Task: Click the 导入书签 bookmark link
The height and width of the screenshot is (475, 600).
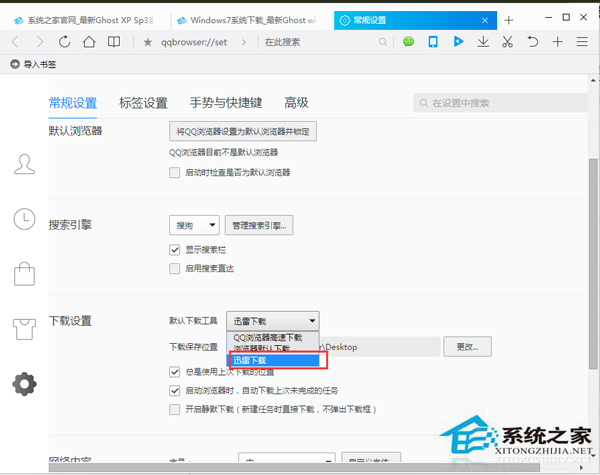Action: [40, 64]
